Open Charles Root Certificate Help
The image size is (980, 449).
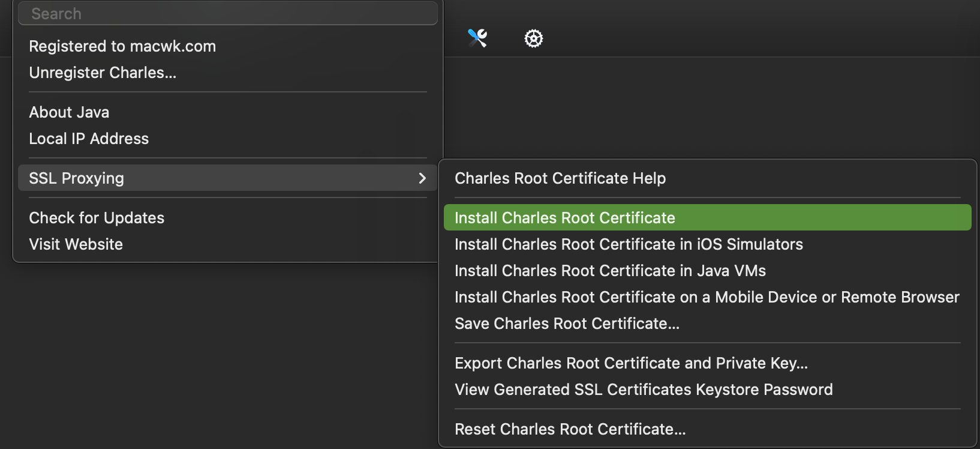point(708,178)
